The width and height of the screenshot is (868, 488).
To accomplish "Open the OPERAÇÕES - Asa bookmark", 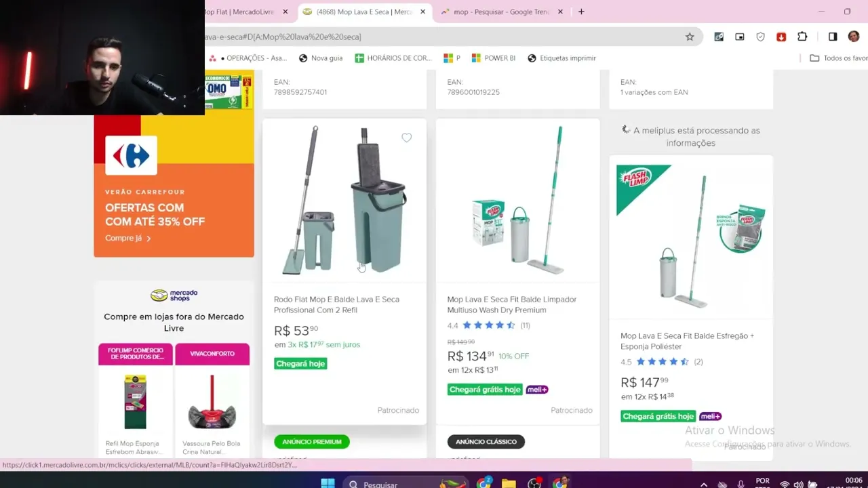I will (248, 58).
